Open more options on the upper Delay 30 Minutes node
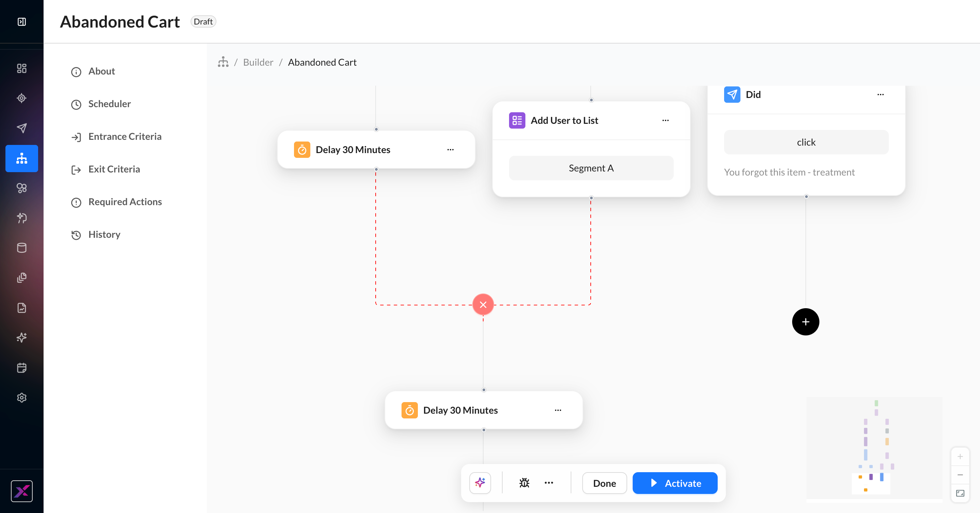This screenshot has height=513, width=980. click(x=451, y=150)
